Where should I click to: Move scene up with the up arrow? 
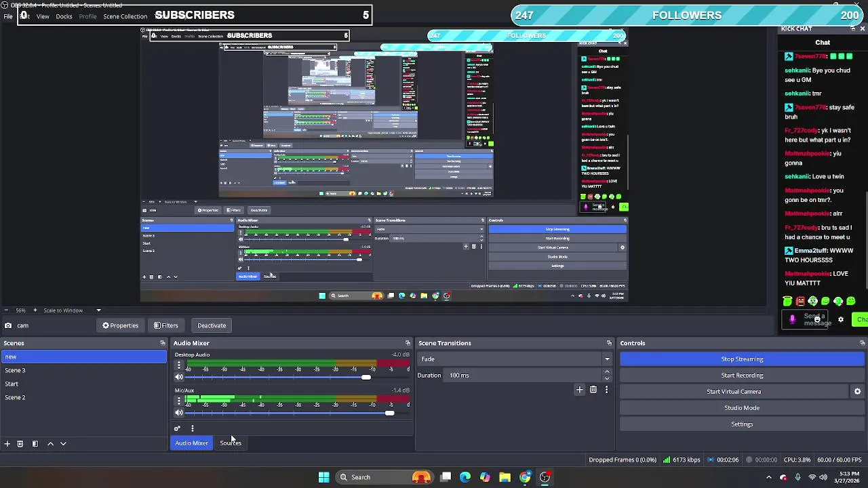click(50, 444)
